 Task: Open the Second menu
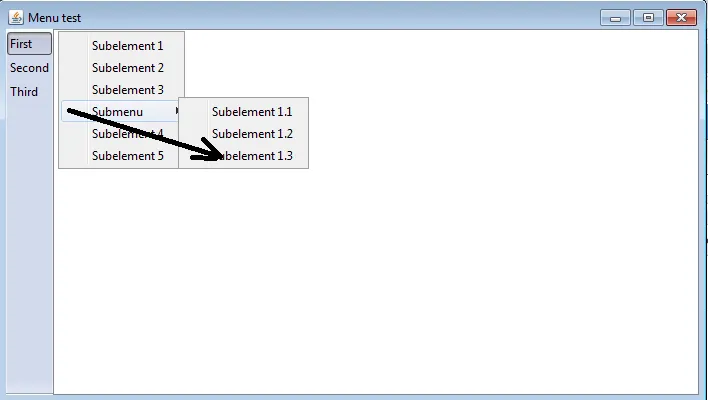[29, 68]
